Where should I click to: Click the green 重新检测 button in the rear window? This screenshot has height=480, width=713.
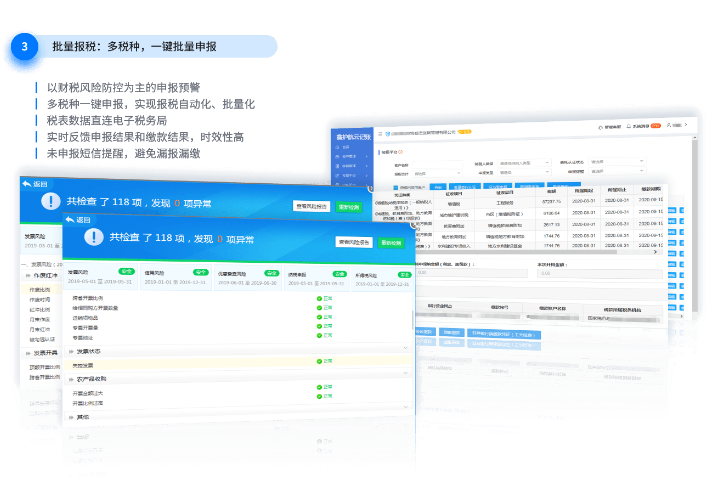[348, 207]
